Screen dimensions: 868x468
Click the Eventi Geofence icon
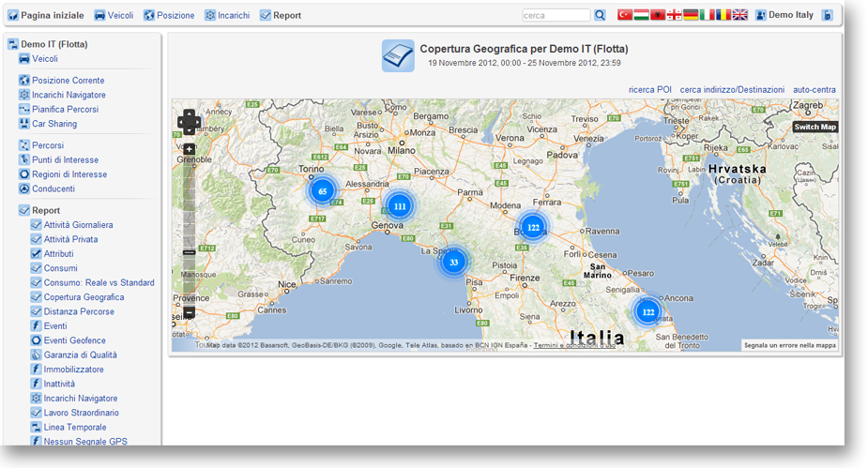[36, 340]
